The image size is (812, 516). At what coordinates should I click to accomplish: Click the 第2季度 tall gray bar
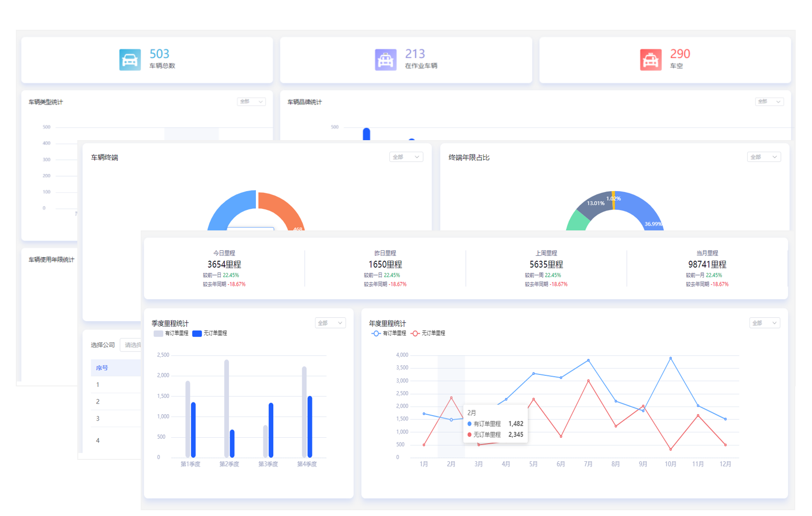coord(227,408)
